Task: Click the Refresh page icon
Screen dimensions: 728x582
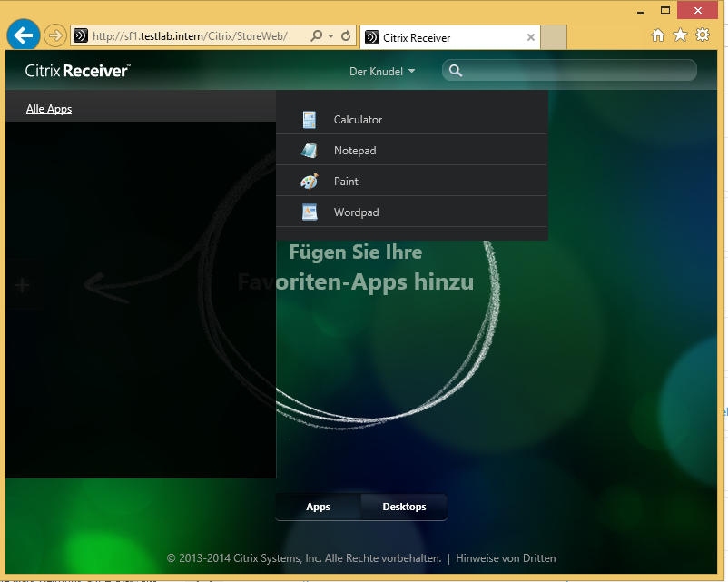Action: [346, 35]
